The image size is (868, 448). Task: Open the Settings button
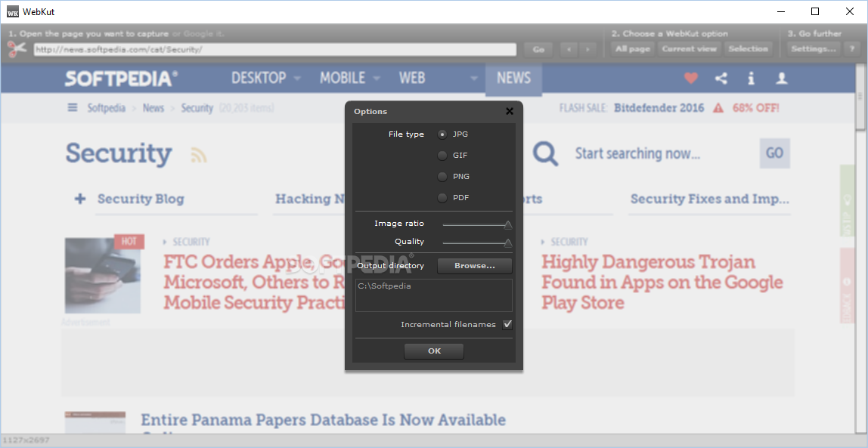point(814,48)
